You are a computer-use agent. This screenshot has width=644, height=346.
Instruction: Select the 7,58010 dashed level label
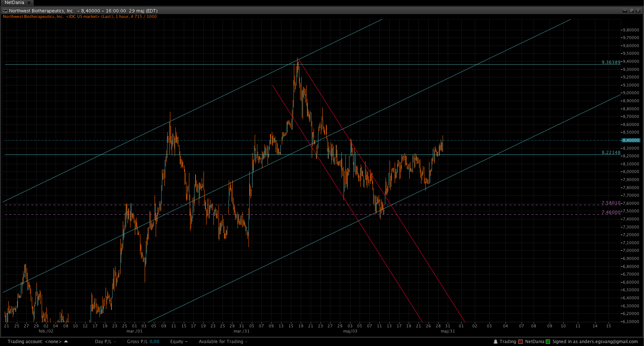point(611,203)
